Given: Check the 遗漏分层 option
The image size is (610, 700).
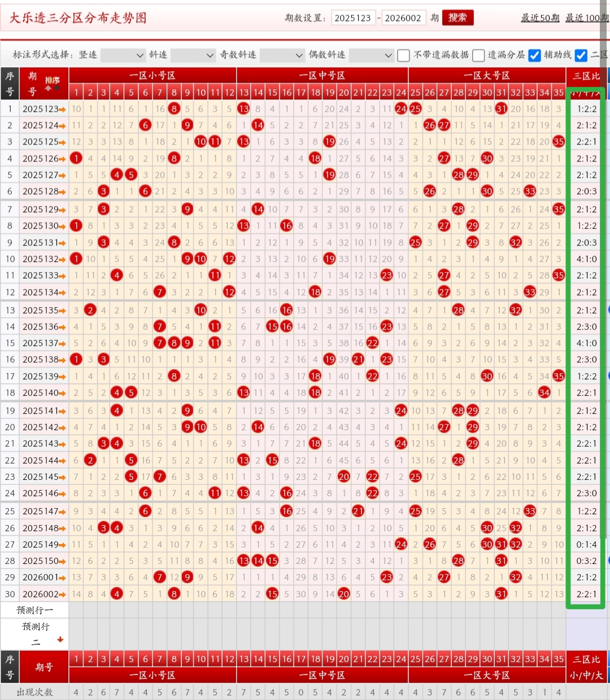Looking at the screenshot, I should 478,55.
